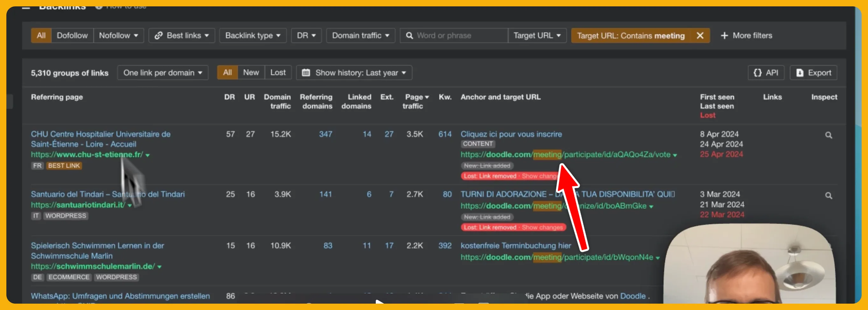The height and width of the screenshot is (310, 868).
Task: Open the Backlink type menu
Action: coord(253,35)
